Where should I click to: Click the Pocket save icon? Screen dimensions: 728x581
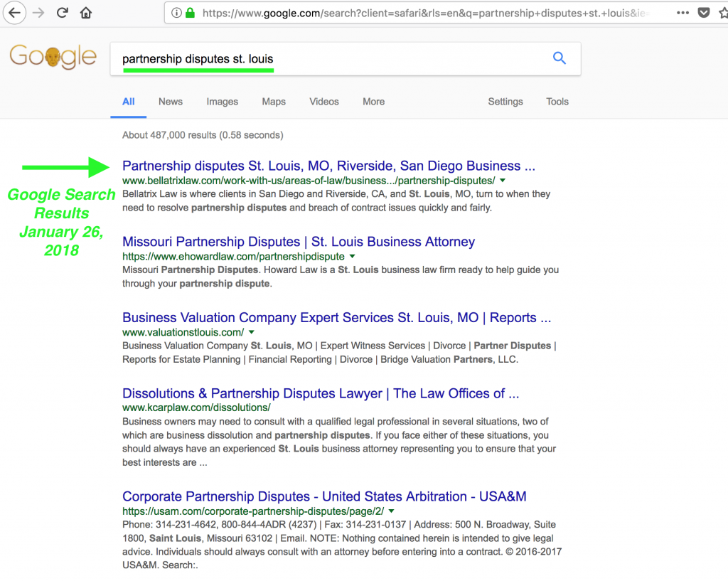(x=704, y=13)
